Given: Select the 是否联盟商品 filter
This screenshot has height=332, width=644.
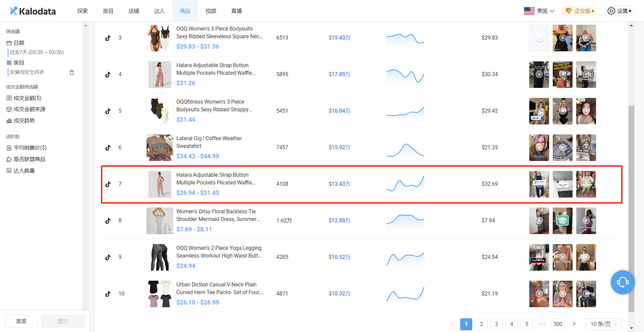Looking at the screenshot, I should tap(29, 159).
